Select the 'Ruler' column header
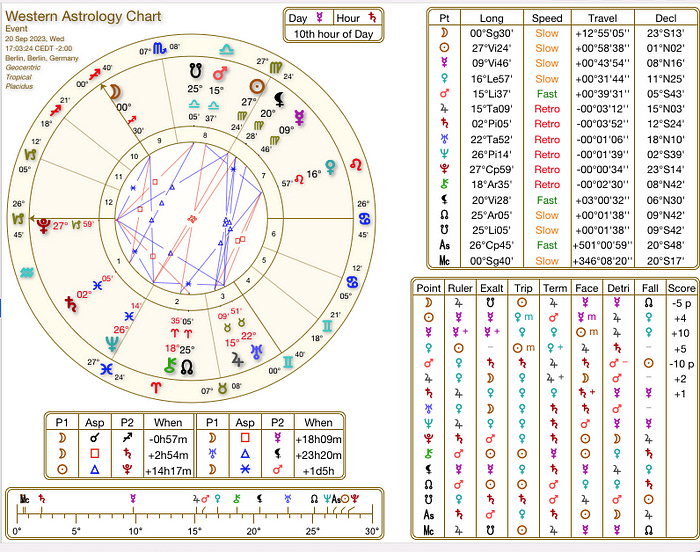Screen dimensions: 700x552 pos(460,289)
